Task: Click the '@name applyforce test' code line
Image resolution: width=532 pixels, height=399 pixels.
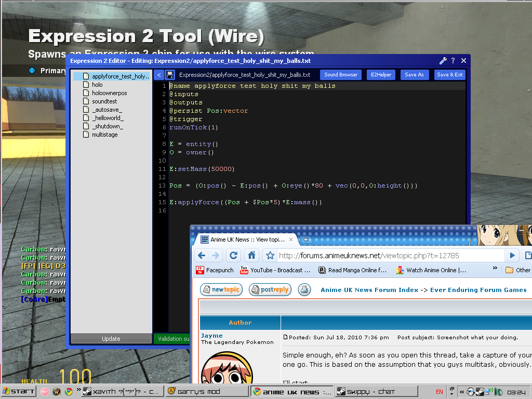Action: [252, 86]
